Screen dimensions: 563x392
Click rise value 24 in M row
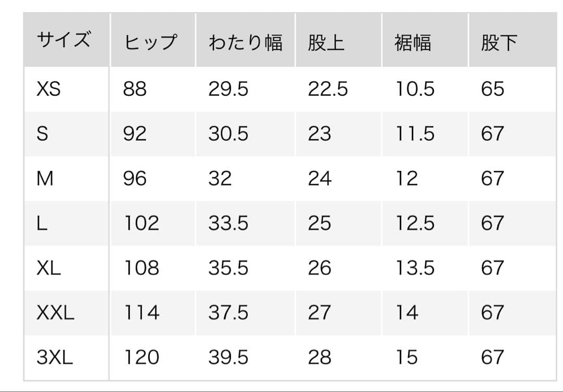pyautogui.click(x=320, y=178)
